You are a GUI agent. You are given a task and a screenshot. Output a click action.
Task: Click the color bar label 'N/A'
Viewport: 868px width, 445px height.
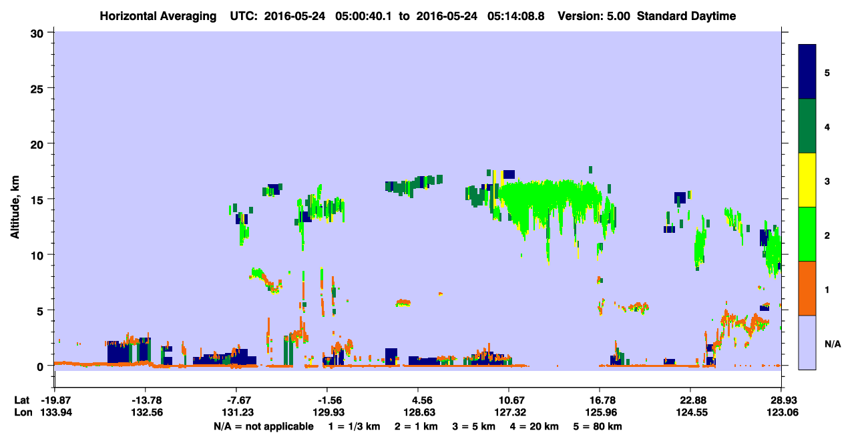pos(832,344)
